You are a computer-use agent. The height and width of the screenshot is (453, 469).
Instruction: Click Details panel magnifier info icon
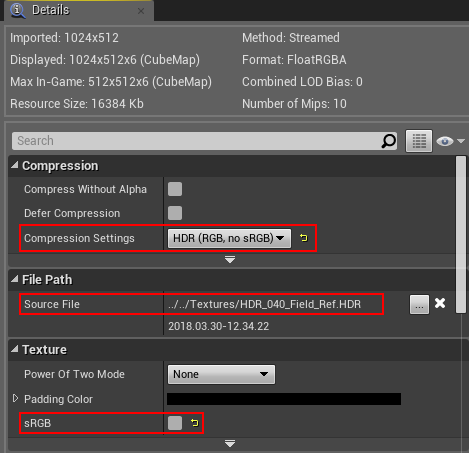18,10
